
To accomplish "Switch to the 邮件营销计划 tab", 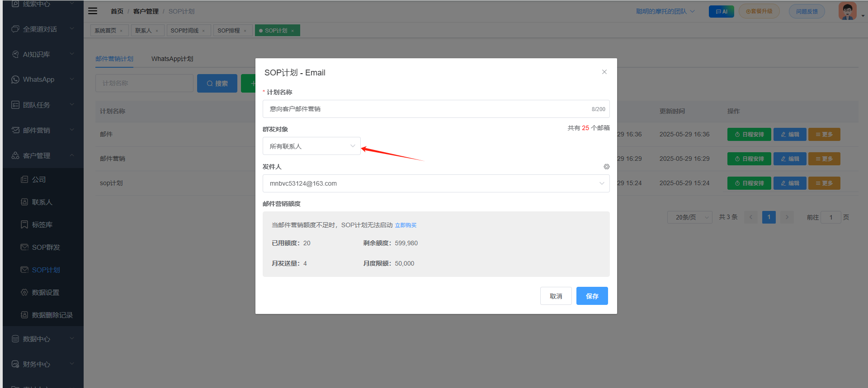I will tap(114, 59).
